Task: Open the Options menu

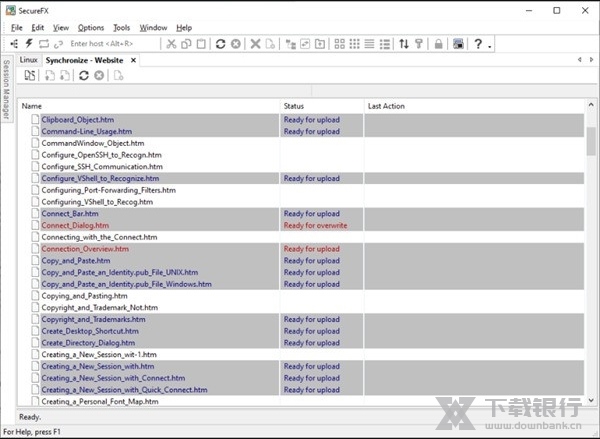Action: (x=90, y=28)
